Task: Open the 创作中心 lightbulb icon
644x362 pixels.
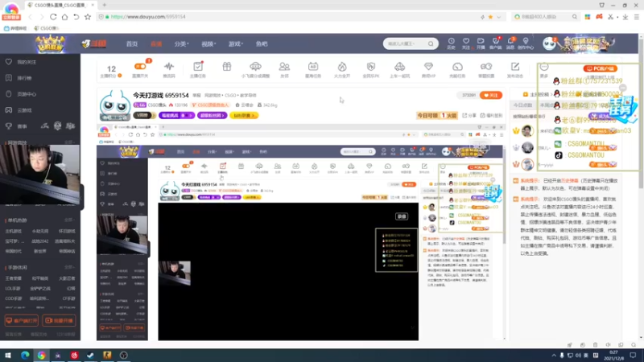Action: coord(526,43)
